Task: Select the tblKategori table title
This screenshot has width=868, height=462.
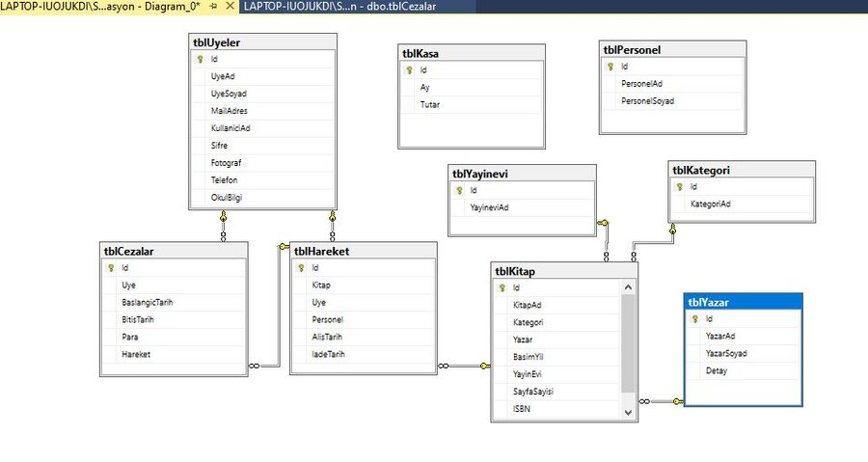Action: pyautogui.click(x=742, y=170)
